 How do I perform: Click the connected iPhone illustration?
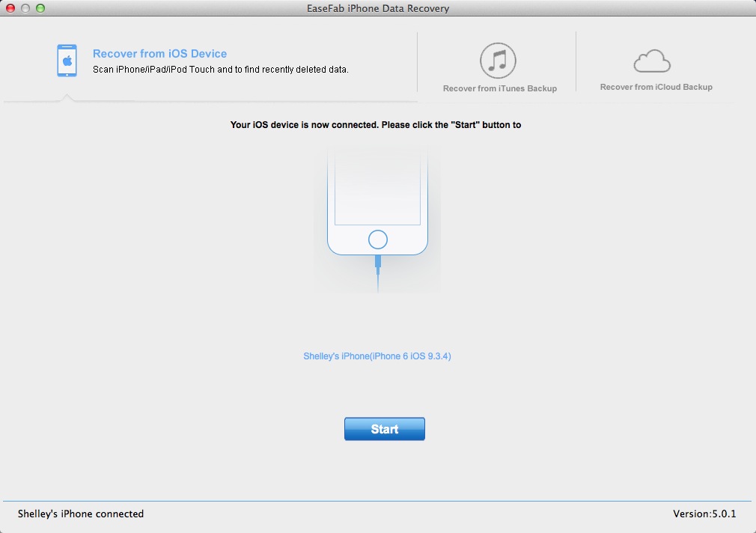[x=377, y=219]
